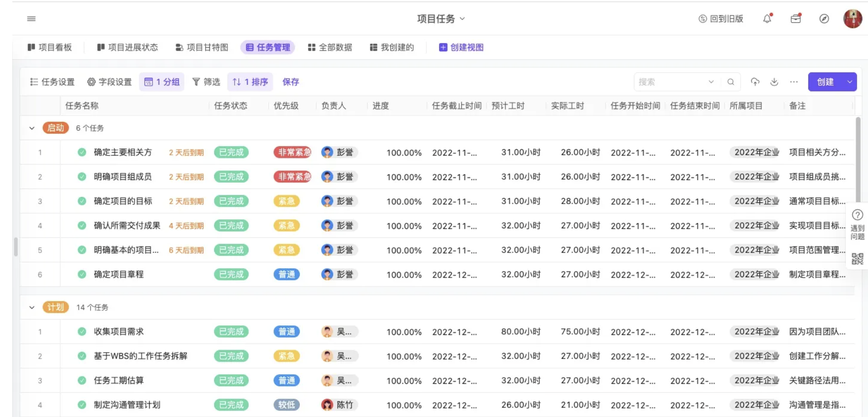Open the 1 排序 sorting dropdown
Screen dimensions: 868x417
250,82
